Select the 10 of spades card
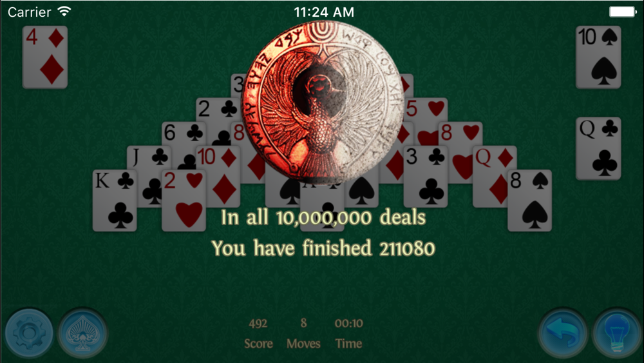This screenshot has height=363, width=644. 598,57
